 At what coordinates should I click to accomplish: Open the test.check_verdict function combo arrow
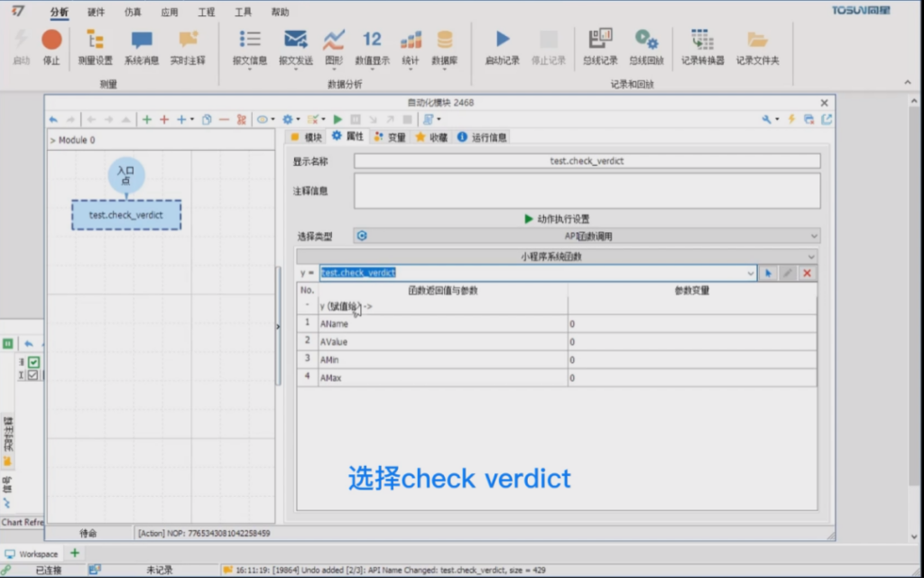(x=750, y=273)
